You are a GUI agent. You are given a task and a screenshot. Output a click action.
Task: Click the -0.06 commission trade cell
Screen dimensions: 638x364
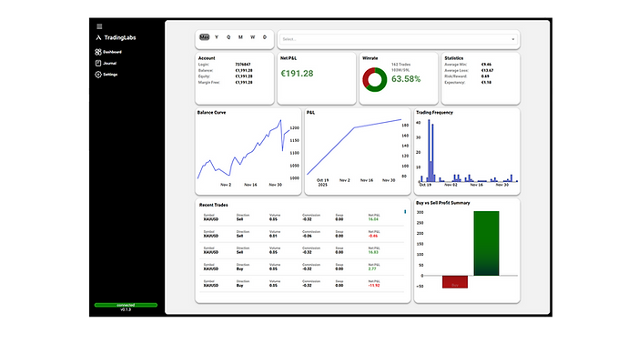pyautogui.click(x=307, y=236)
